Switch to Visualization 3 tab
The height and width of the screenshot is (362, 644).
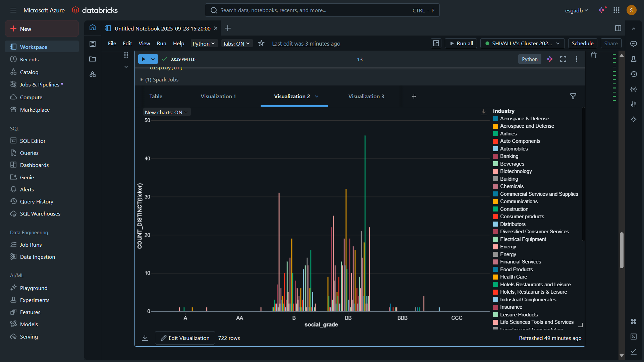(x=366, y=97)
